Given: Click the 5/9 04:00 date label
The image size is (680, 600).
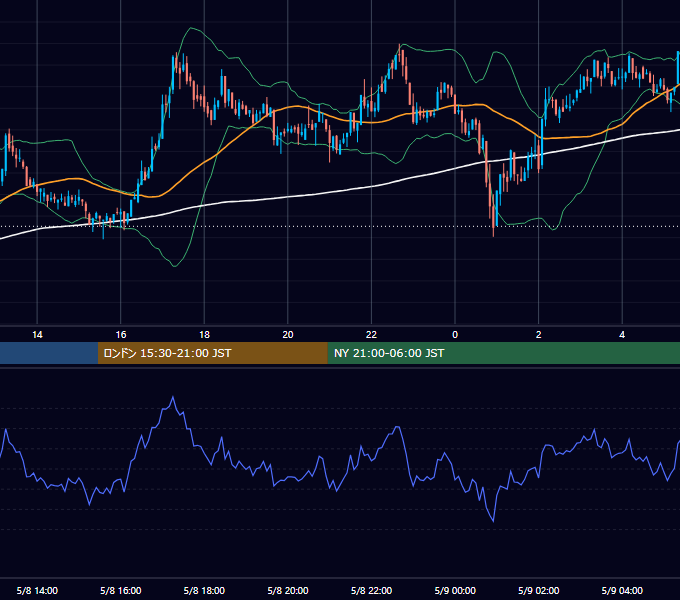Looking at the screenshot, I should pyautogui.click(x=622, y=591).
